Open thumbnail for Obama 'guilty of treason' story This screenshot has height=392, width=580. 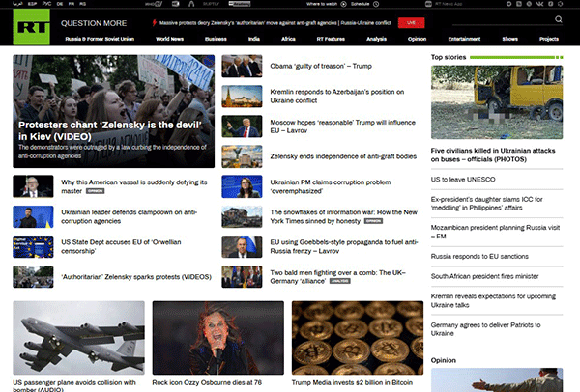click(242, 66)
